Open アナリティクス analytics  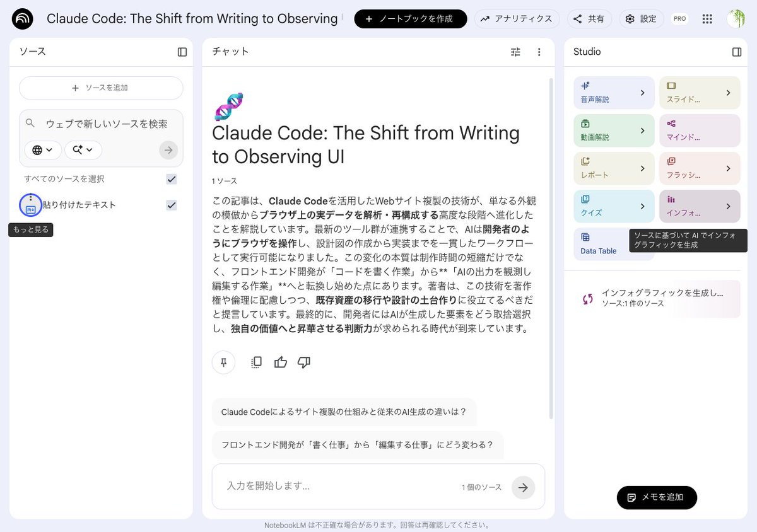point(517,19)
